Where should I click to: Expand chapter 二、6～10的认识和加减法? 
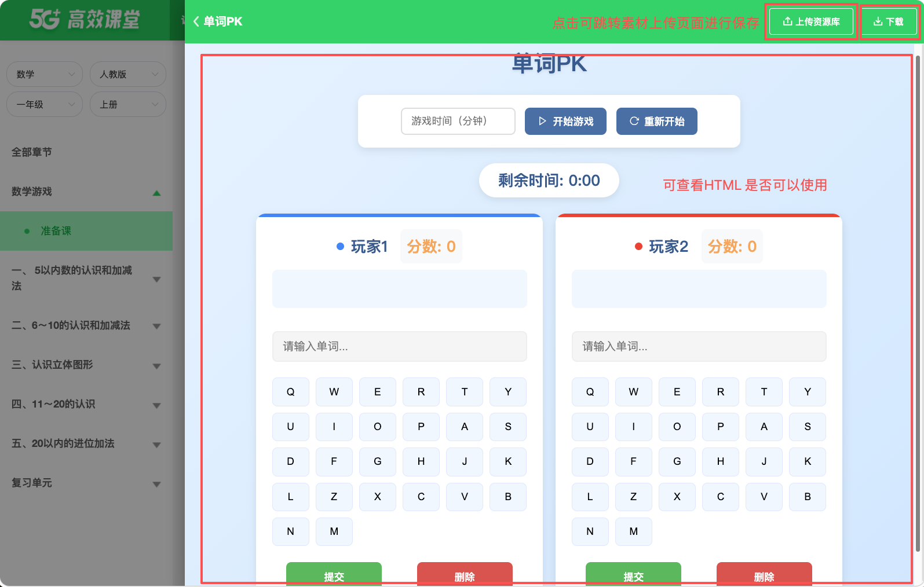point(156,326)
